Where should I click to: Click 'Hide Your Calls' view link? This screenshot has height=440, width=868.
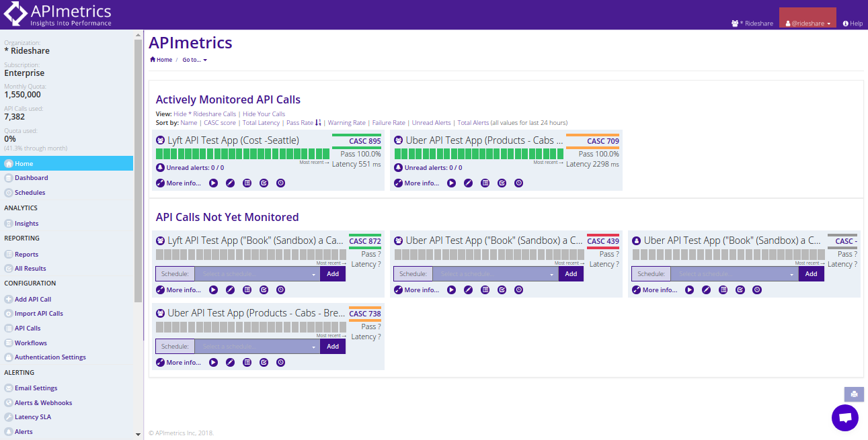click(x=264, y=114)
